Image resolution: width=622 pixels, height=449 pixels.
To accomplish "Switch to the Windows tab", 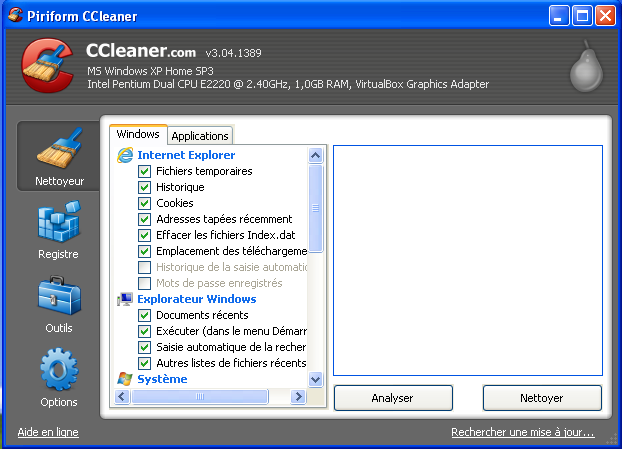I will (x=138, y=134).
